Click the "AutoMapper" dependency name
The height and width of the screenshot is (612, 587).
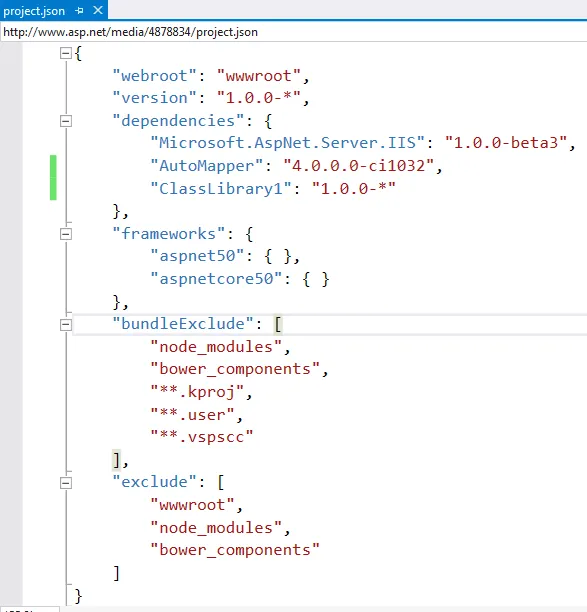tap(207, 166)
